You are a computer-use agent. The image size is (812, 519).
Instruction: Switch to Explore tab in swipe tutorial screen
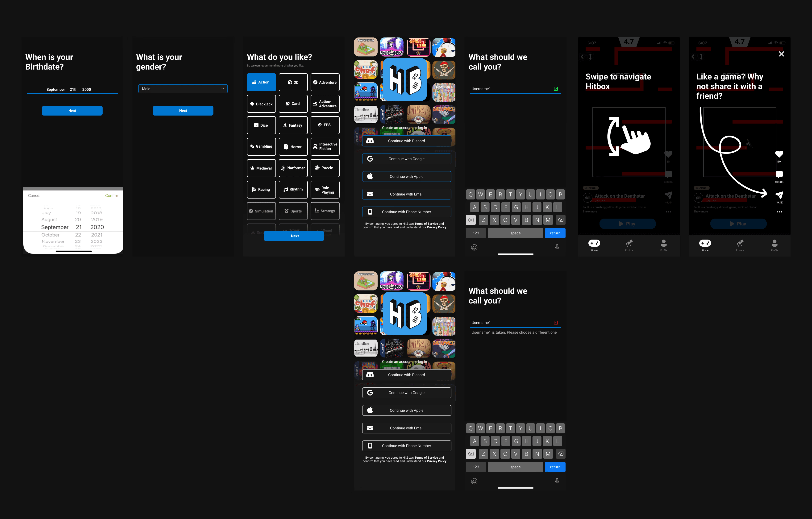point(629,245)
